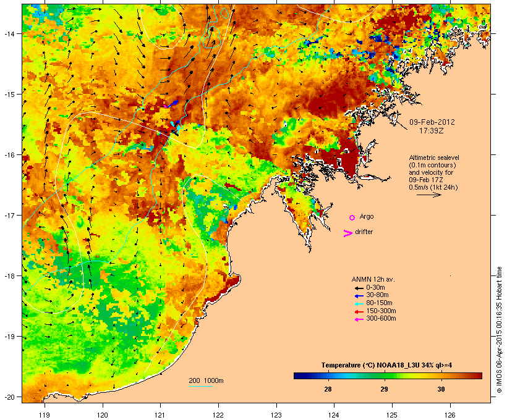Click the '121' longitude axis label
The height and width of the screenshot is (420, 507).
(160, 415)
